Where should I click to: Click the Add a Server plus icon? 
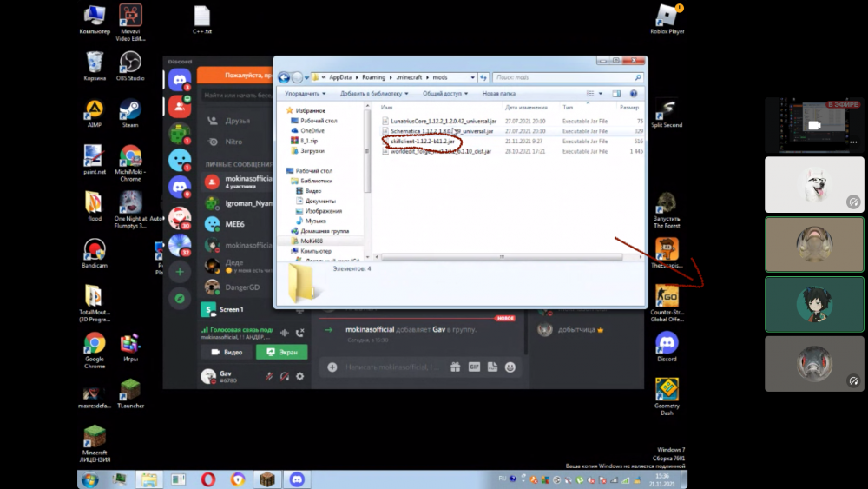click(x=180, y=271)
